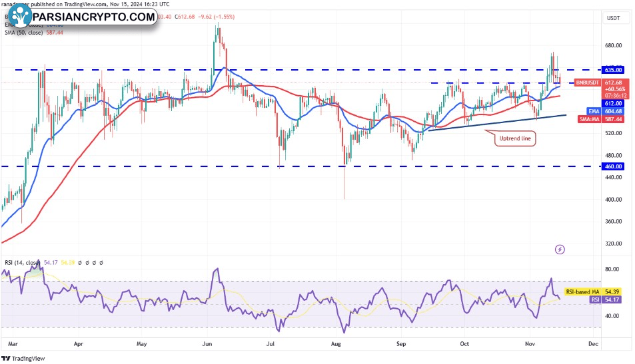Click the Uptrend line callout label
Viewport: 635px width, 364px height.
click(x=514, y=138)
